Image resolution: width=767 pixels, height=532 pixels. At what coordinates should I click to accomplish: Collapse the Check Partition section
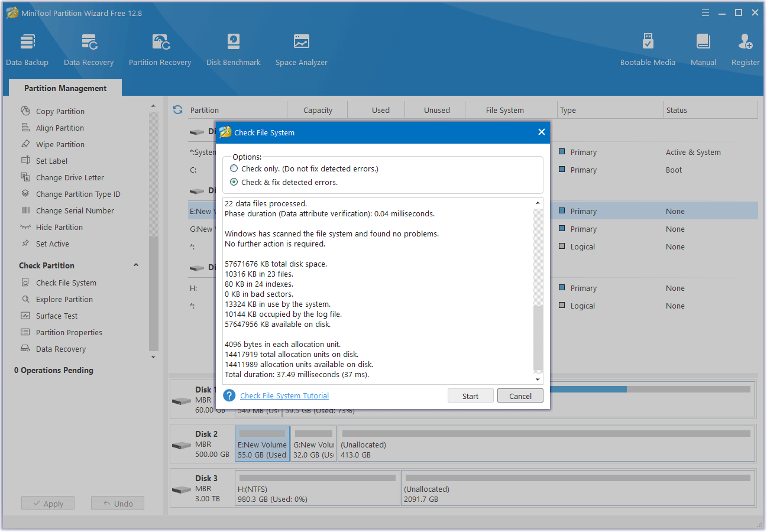pos(136,265)
